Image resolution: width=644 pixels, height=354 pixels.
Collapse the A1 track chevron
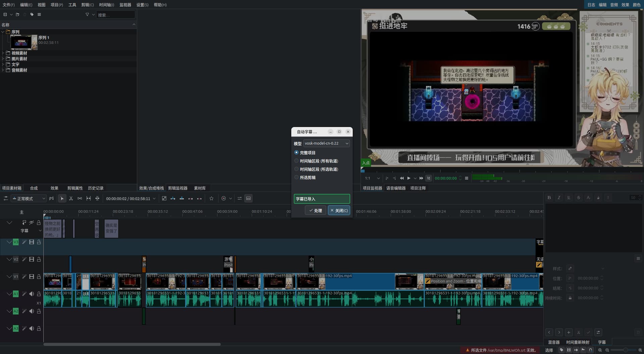click(x=9, y=294)
